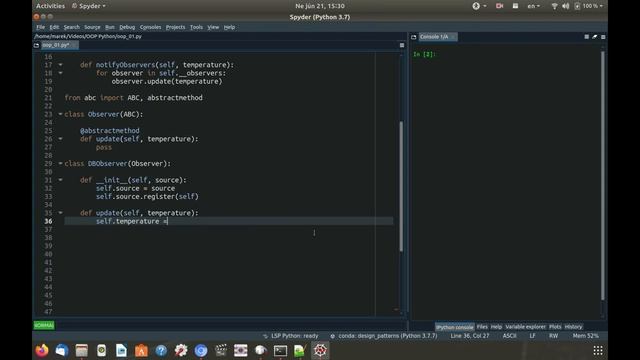Click the console interrupt kernel square icon
The height and width of the screenshot is (360, 640).
[587, 37]
